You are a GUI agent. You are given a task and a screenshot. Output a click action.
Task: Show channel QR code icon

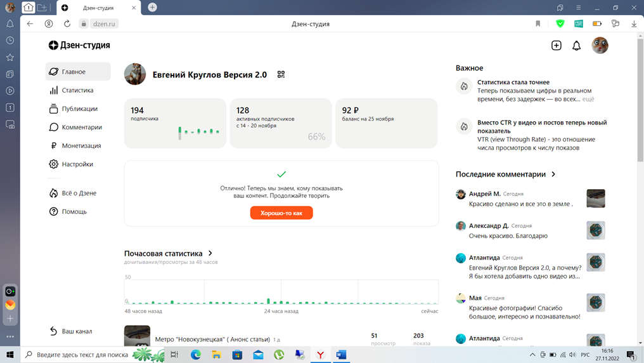(281, 74)
